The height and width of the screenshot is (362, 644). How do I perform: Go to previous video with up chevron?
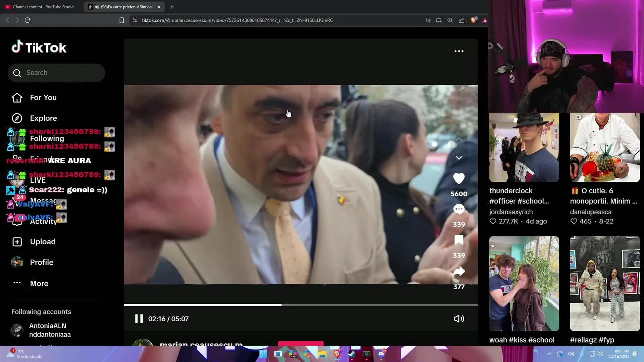coord(459,139)
